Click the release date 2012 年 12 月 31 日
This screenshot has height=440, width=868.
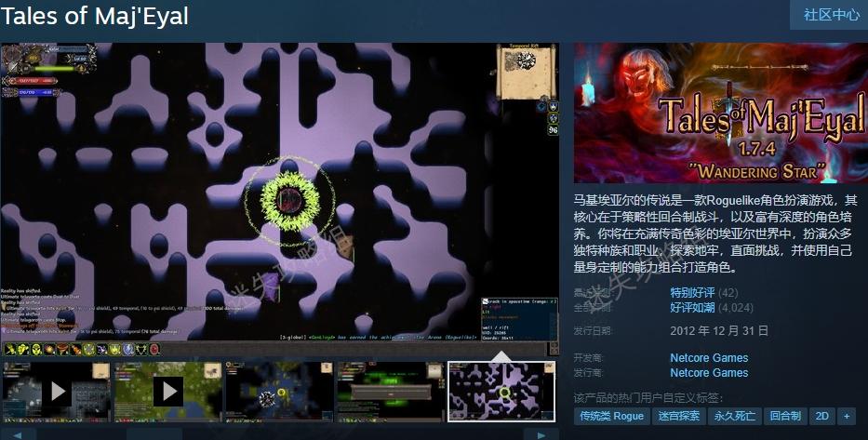click(x=719, y=331)
